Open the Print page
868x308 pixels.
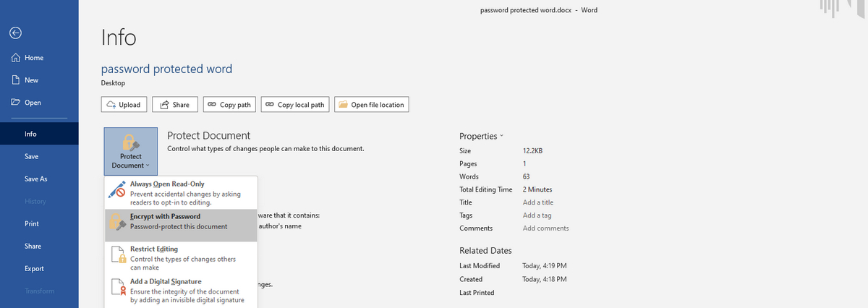(x=39, y=223)
